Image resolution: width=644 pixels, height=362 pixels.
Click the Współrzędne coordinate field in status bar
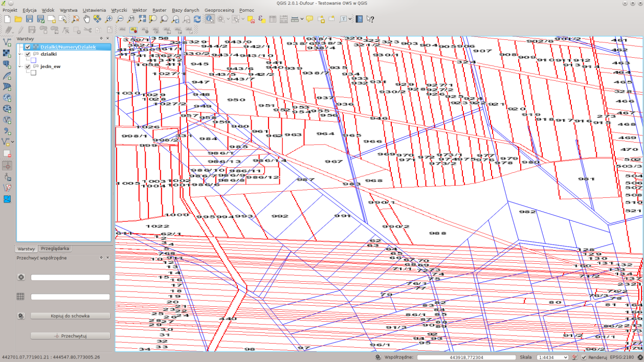pos(467,357)
